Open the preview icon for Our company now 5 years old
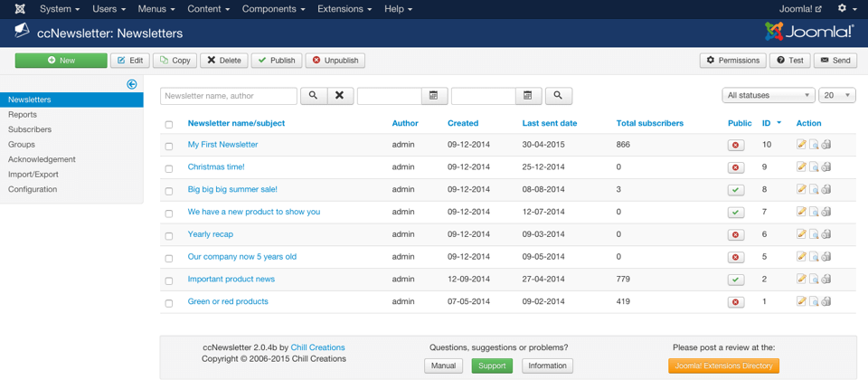Viewport: 868px width, 380px height. tap(814, 256)
